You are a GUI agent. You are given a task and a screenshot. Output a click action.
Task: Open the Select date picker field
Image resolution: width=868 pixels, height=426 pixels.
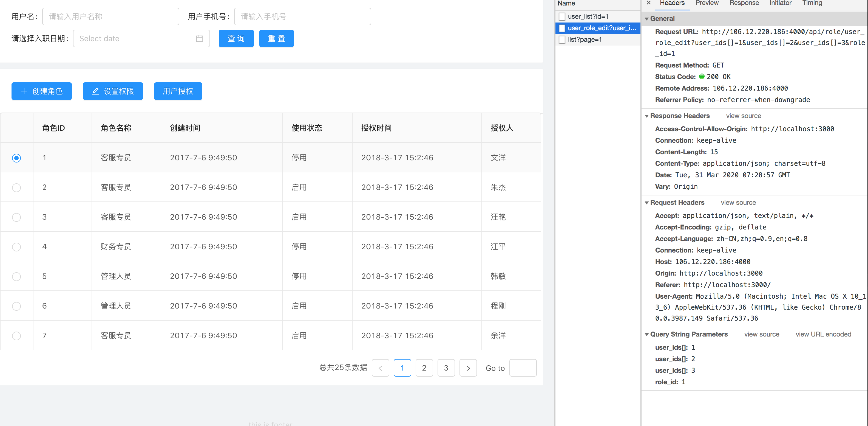[x=141, y=38]
